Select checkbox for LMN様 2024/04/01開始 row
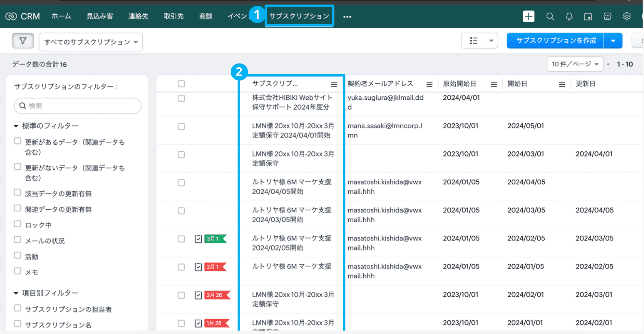 coord(181,126)
